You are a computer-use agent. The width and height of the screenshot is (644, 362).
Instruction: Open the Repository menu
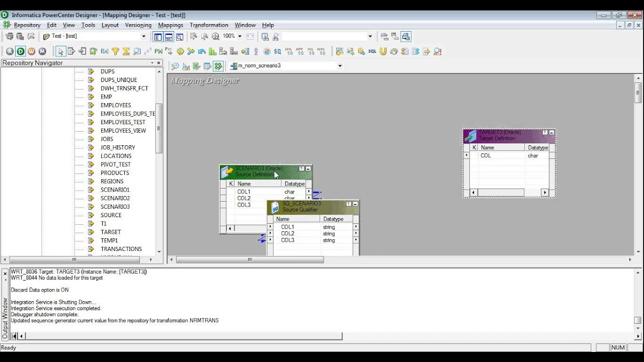[27, 25]
